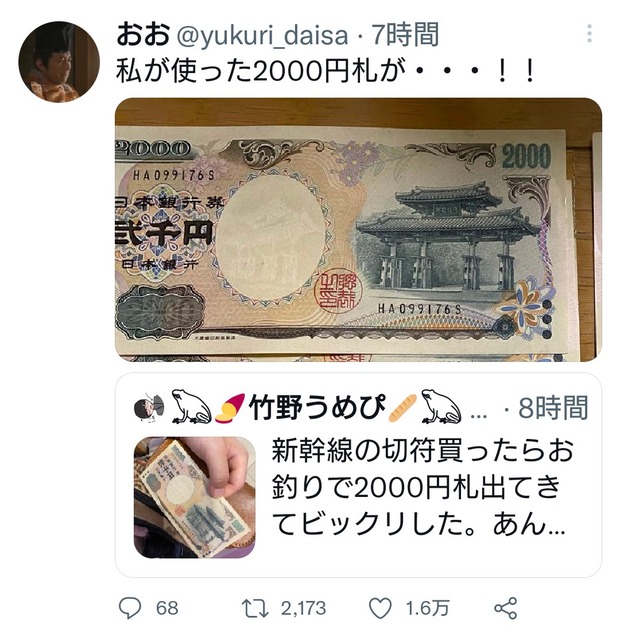Click the 1.6万 likes count
This screenshot has height=636, width=620.
pos(427,608)
